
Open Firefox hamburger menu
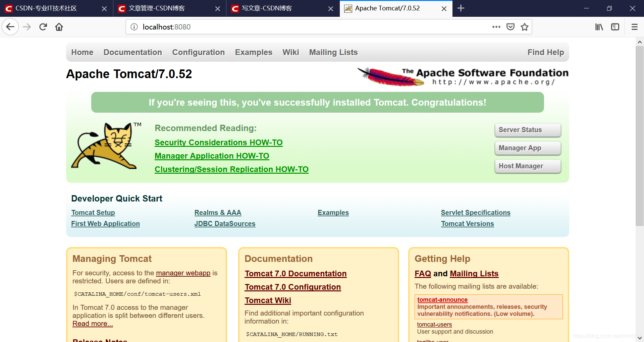pyautogui.click(x=634, y=27)
